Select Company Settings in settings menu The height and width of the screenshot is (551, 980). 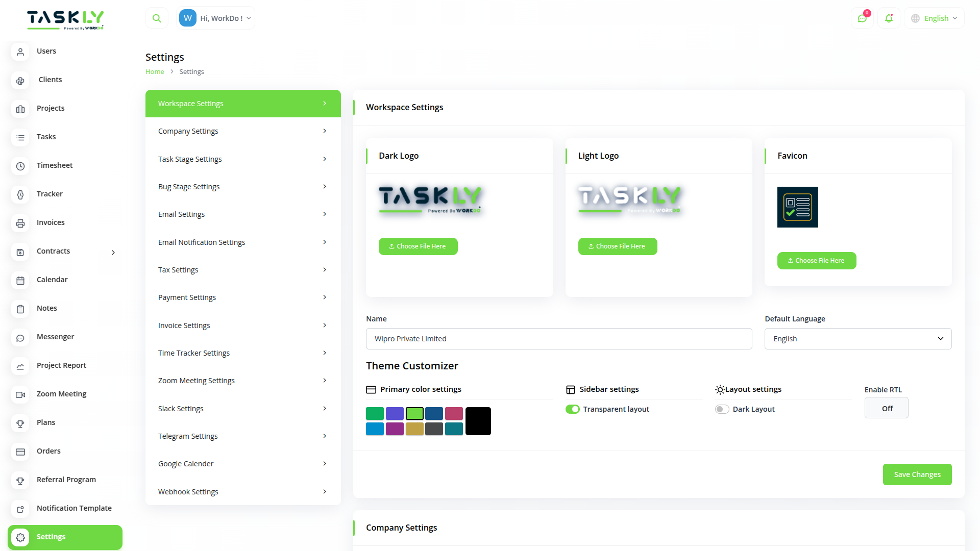242,131
